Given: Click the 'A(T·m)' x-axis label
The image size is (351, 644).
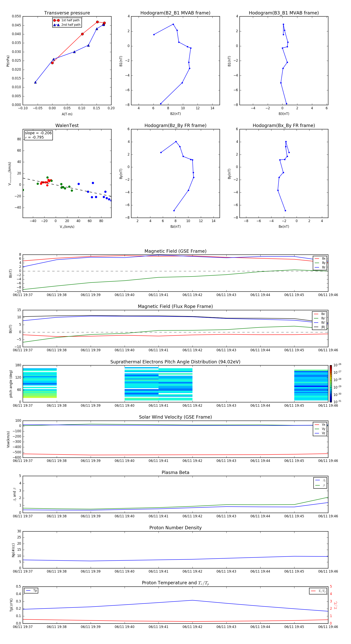Looking at the screenshot, I should 67,114.
